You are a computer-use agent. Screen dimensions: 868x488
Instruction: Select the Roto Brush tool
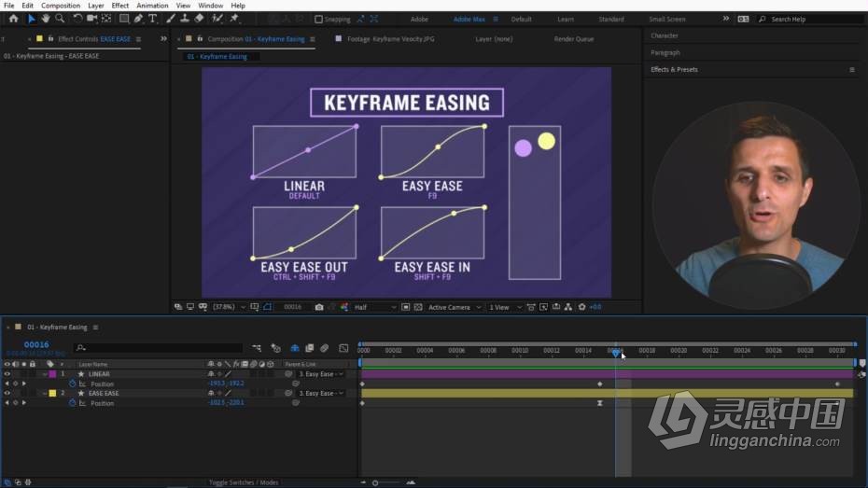coord(217,19)
